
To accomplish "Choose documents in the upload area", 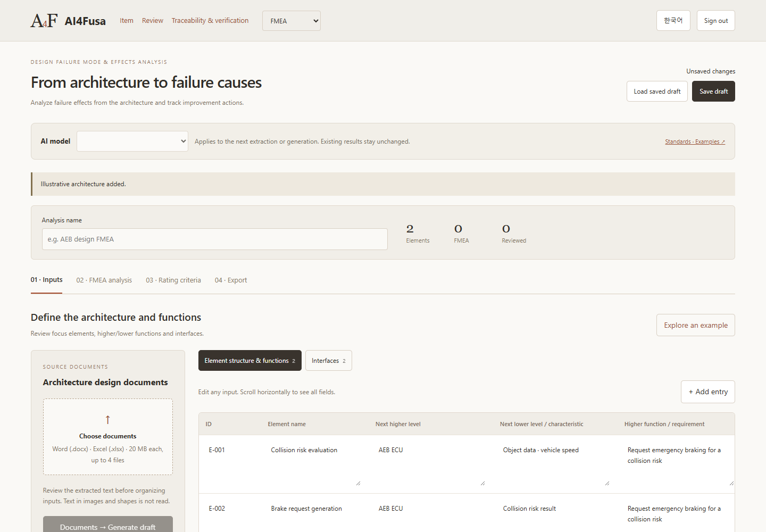I will (108, 436).
